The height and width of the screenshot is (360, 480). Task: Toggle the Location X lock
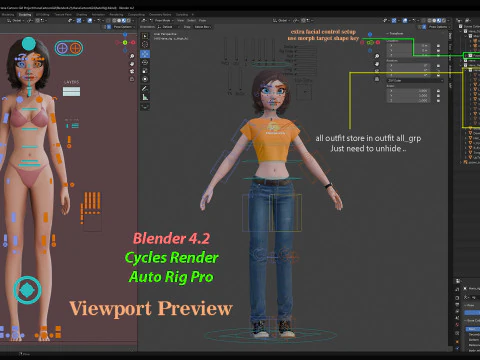coord(438,45)
